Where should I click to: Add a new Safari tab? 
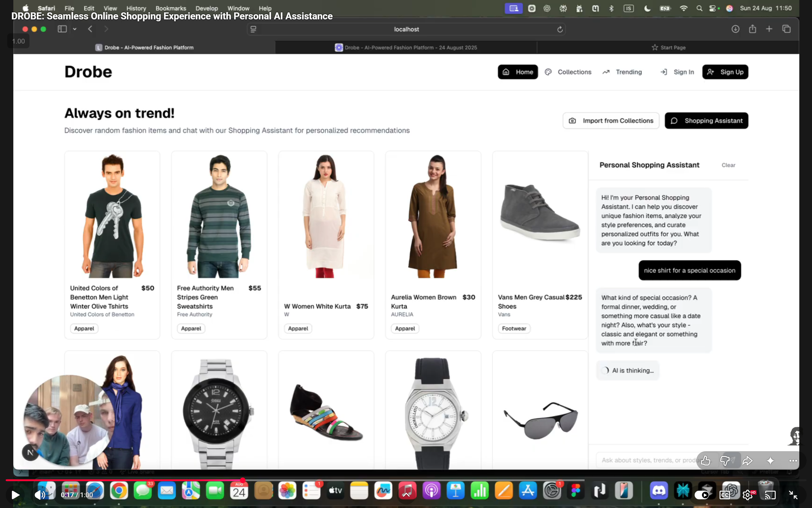click(x=769, y=29)
